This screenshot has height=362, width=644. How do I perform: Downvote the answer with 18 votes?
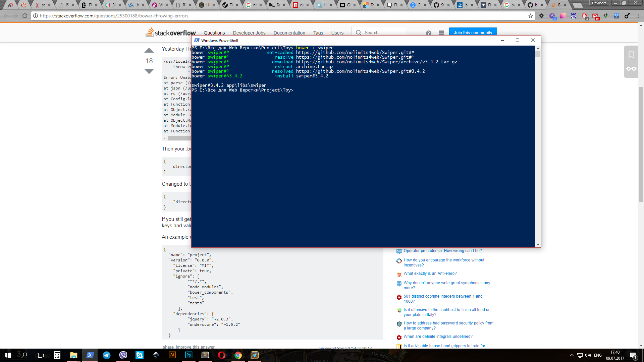pyautogui.click(x=149, y=71)
